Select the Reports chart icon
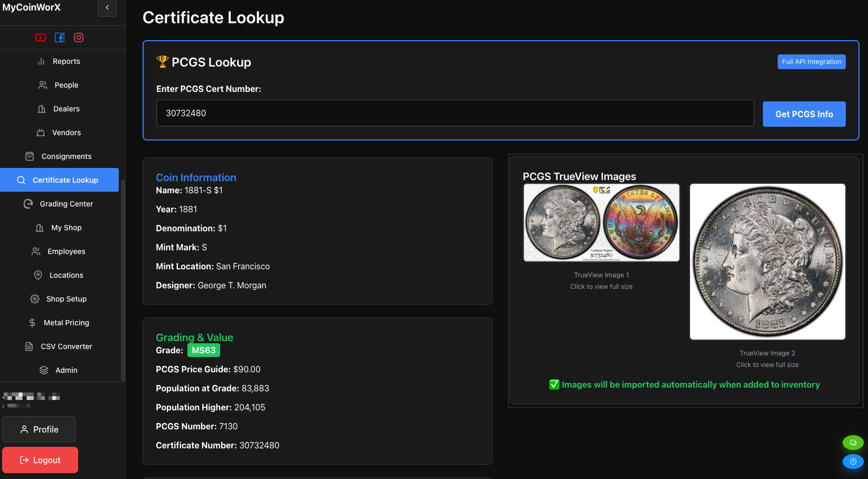 pyautogui.click(x=42, y=61)
